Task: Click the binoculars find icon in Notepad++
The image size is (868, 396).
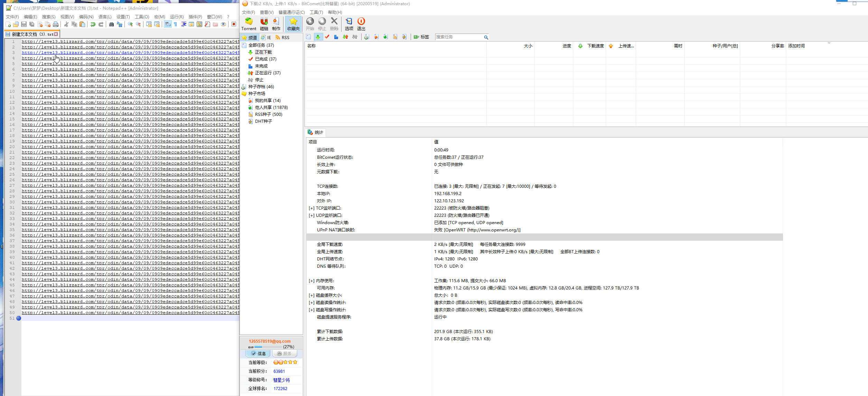Action: [x=111, y=24]
